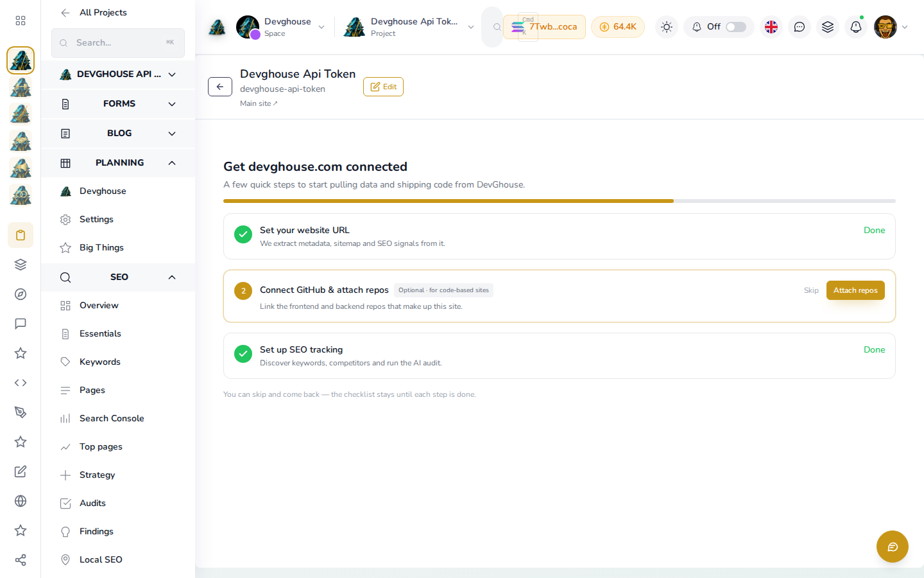Open the floating chat support button

(893, 547)
